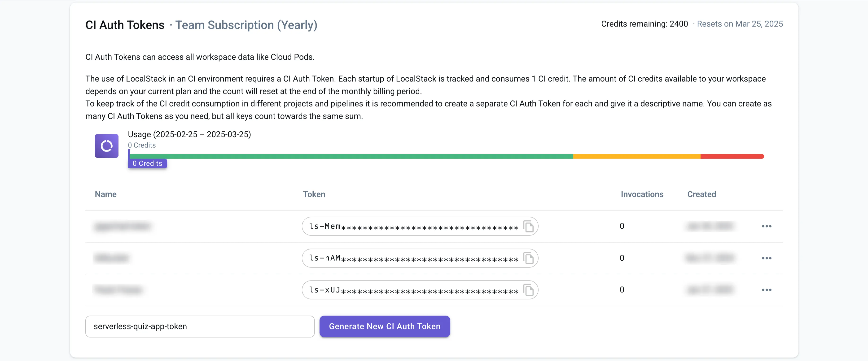The height and width of the screenshot is (361, 868).
Task: Click the red segment of usage bar
Action: [732, 156]
